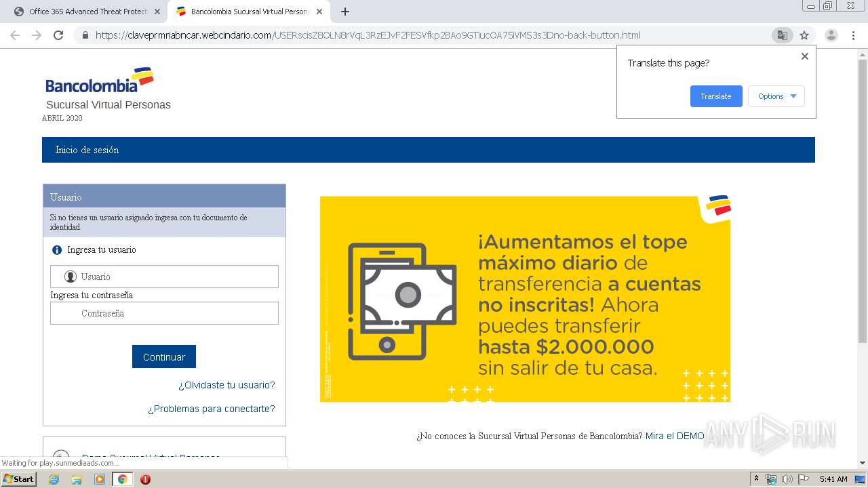Click the user silhouette icon in Usuario field
Image resolution: width=868 pixels, height=488 pixels.
click(70, 277)
